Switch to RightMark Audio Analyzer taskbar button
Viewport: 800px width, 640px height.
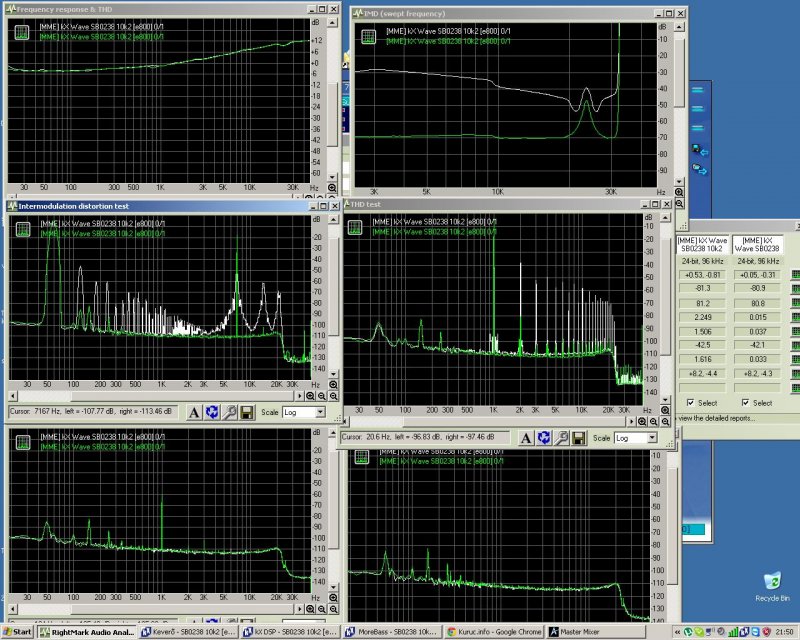pyautogui.click(x=88, y=632)
